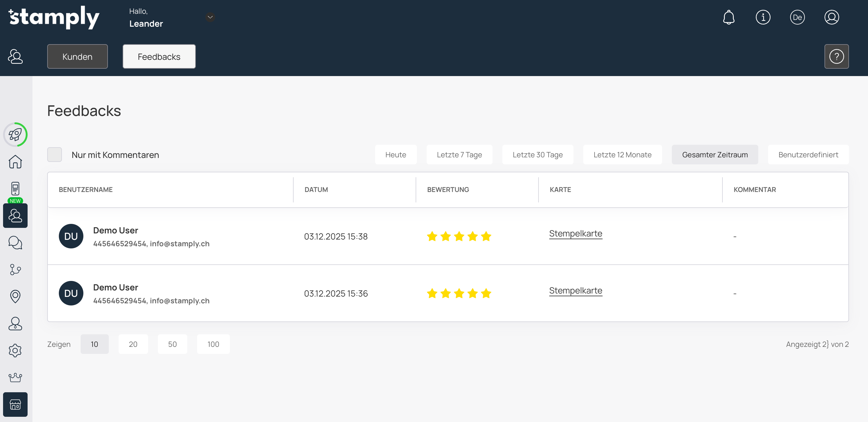The height and width of the screenshot is (422, 868).
Task: Switch to the Feedbacks tab
Action: click(x=159, y=57)
